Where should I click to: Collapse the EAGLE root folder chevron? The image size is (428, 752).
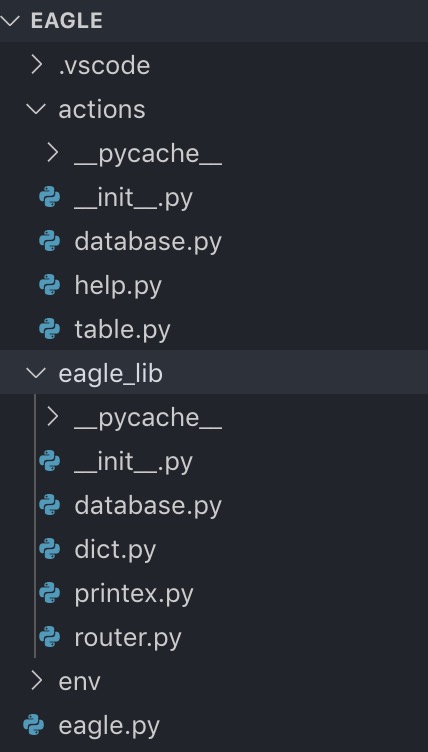[10, 20]
